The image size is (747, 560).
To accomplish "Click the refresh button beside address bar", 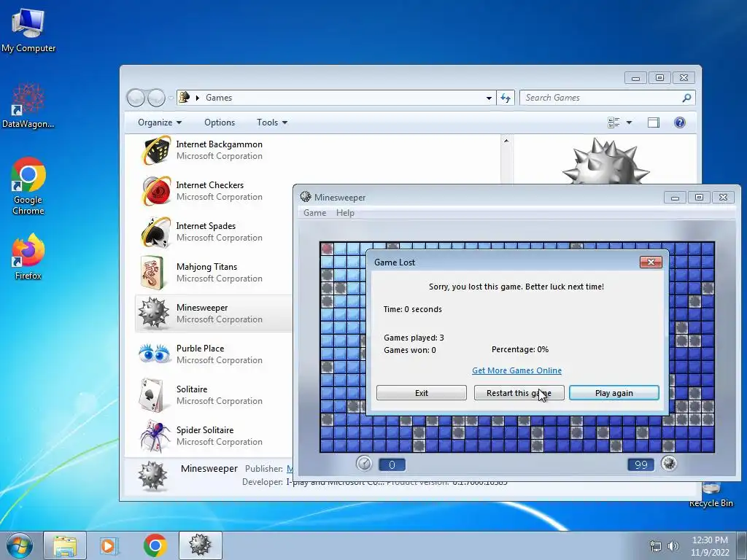I will point(506,98).
